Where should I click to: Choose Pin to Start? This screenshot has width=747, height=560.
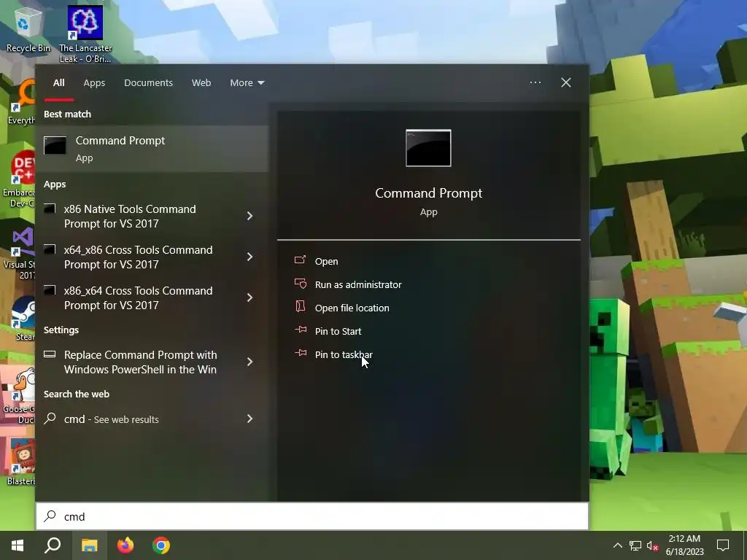pos(338,332)
